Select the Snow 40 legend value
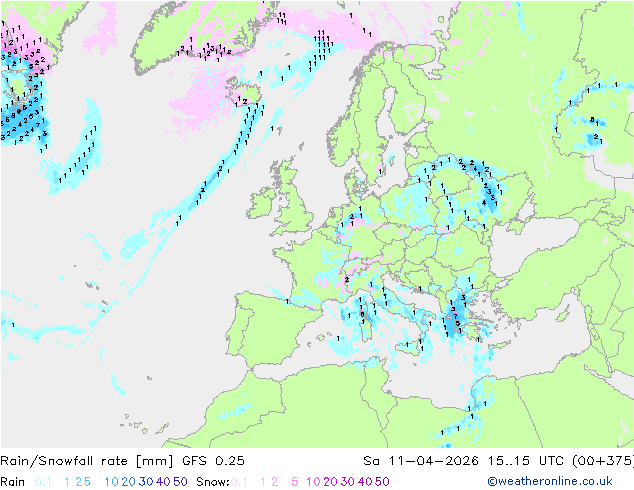 (365, 482)
